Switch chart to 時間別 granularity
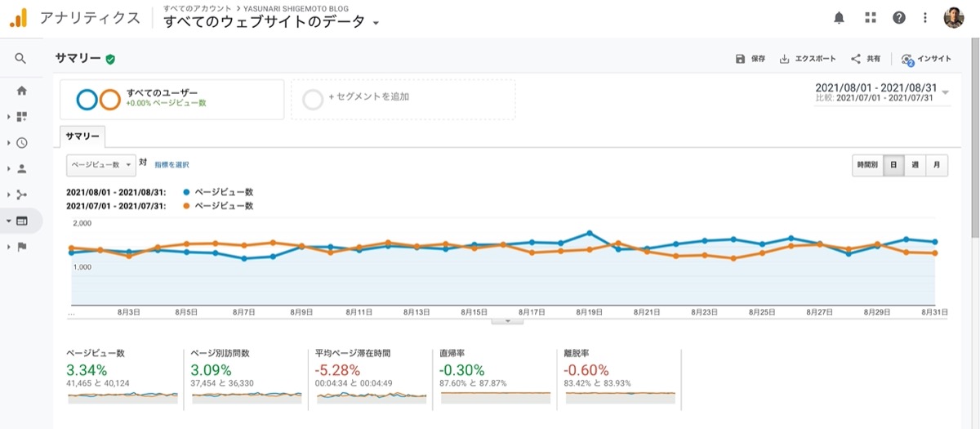Image resolution: width=980 pixels, height=429 pixels. pos(867,164)
